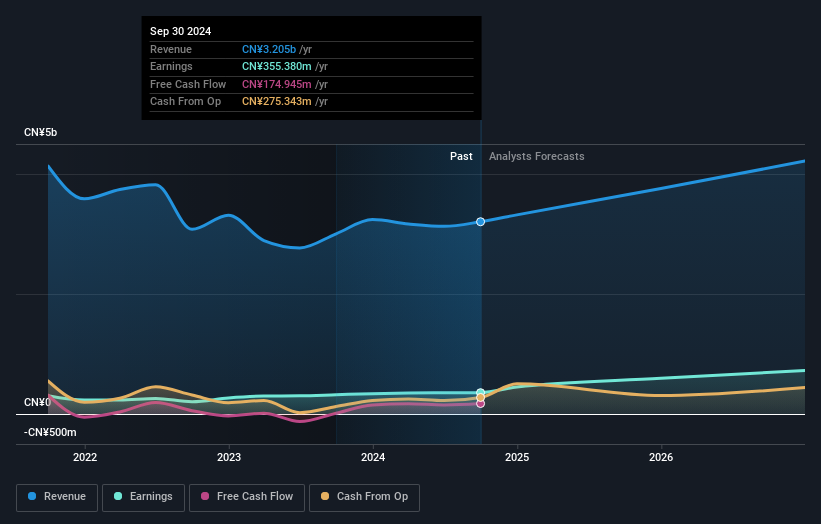The image size is (821, 524).
Task: Click the CN¥355.380m earnings value
Action: tap(276, 66)
